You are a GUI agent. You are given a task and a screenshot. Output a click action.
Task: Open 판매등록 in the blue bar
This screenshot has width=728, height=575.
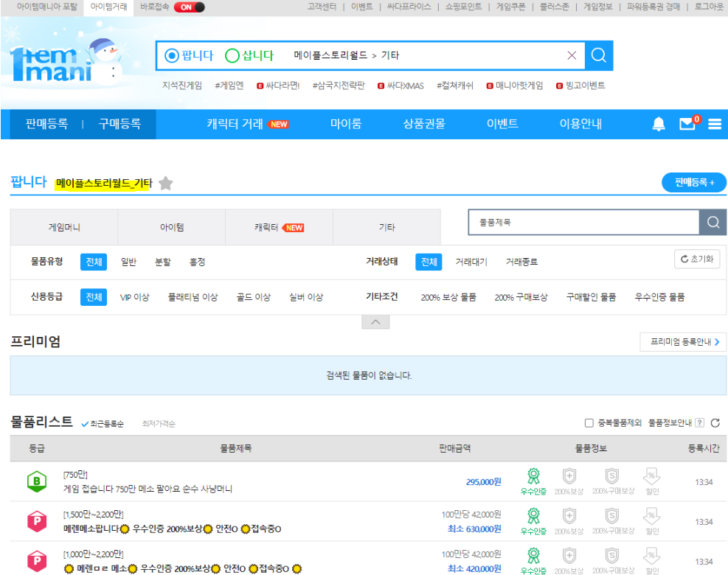point(46,124)
